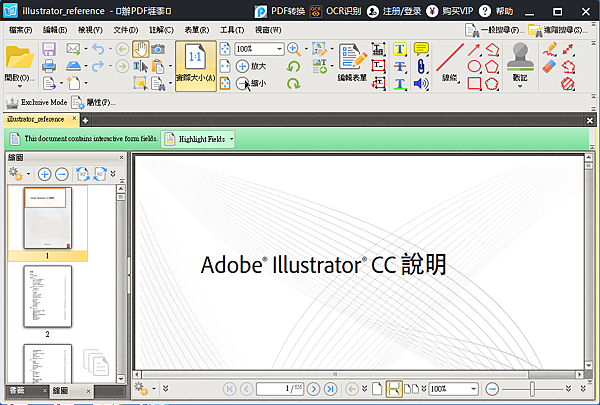This screenshot has width=600, height=405.
Task: Click the Scan icon
Action: [x=73, y=66]
